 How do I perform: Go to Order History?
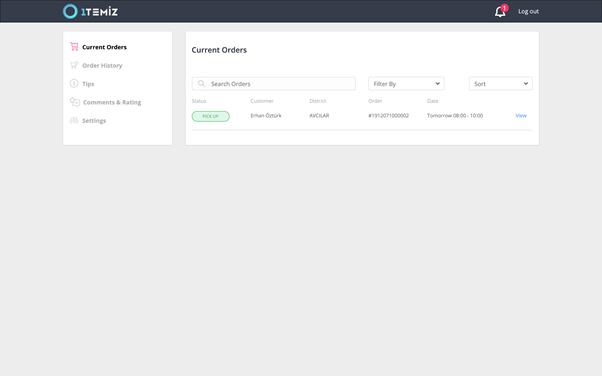tap(102, 66)
